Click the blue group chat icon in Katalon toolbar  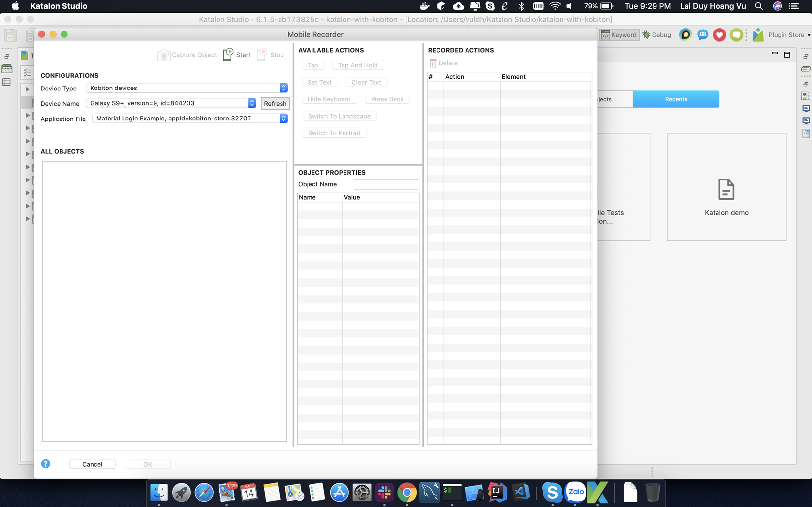coord(703,35)
